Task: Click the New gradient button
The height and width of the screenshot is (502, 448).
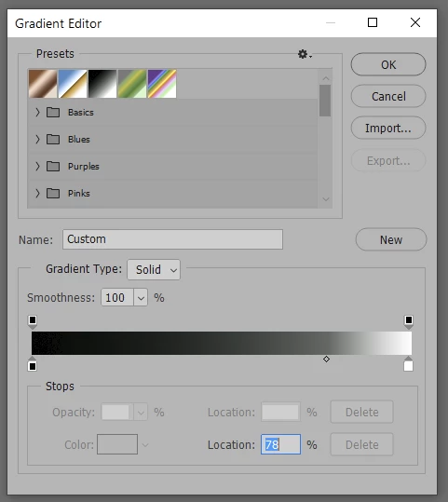Action: point(391,239)
